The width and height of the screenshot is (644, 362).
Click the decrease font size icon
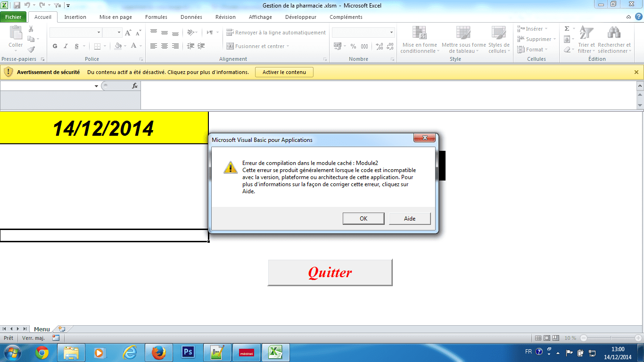pyautogui.click(x=138, y=33)
